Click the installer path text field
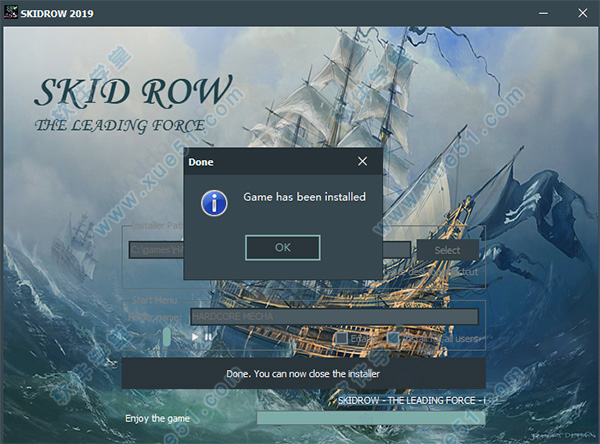Screen dimensions: 600x444 click(150, 250)
